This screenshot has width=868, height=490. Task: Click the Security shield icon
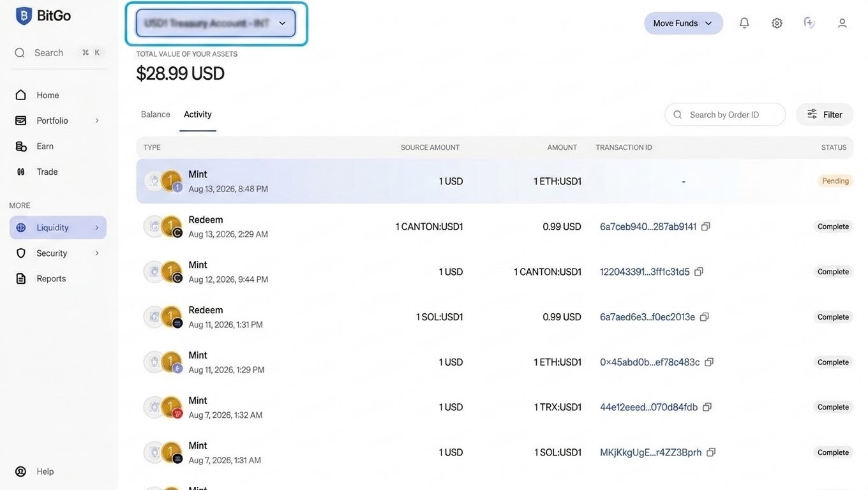pyautogui.click(x=21, y=253)
